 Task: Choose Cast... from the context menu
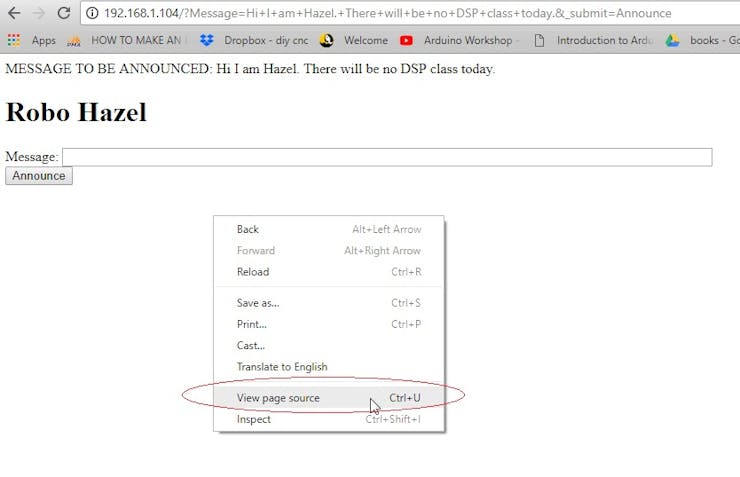pyautogui.click(x=329, y=345)
